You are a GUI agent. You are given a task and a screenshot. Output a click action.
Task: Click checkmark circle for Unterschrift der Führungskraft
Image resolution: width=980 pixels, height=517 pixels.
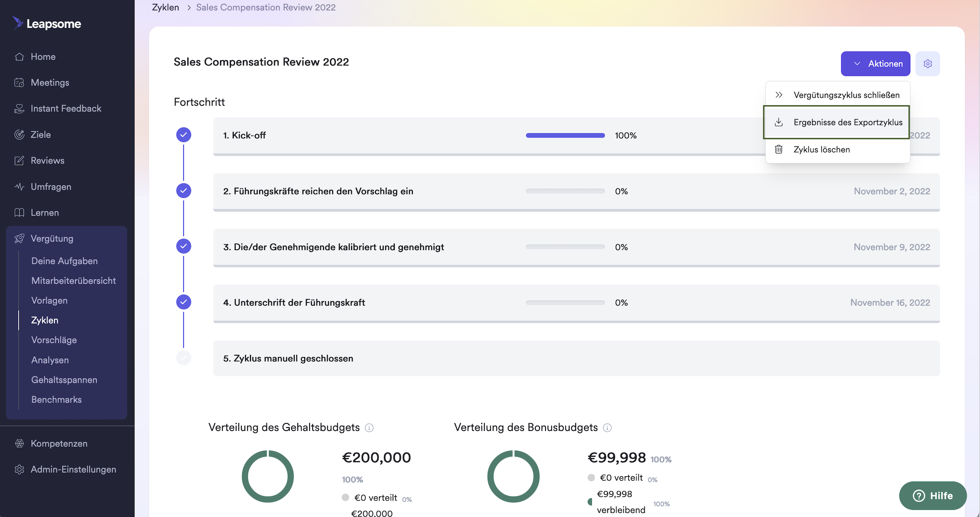184,302
